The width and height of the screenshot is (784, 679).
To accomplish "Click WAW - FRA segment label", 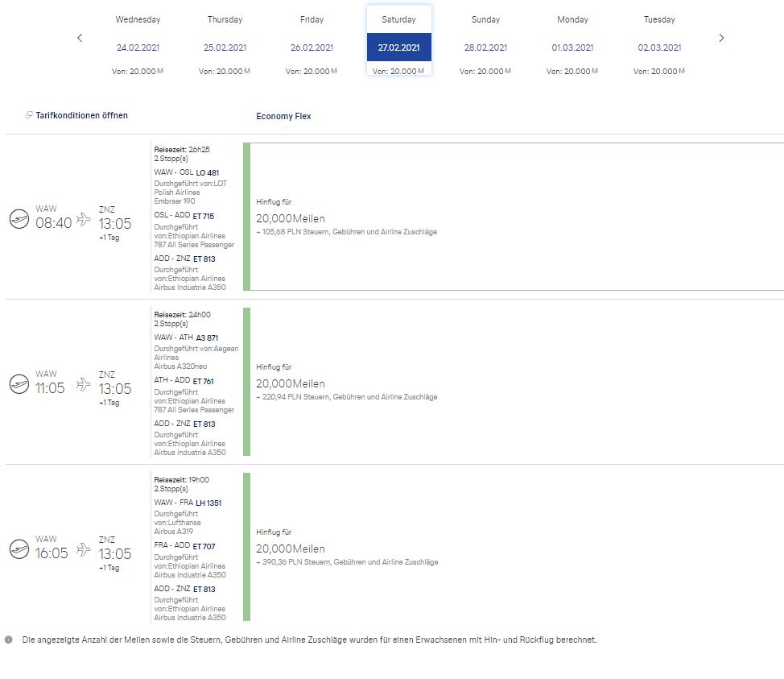I will coord(174,503).
